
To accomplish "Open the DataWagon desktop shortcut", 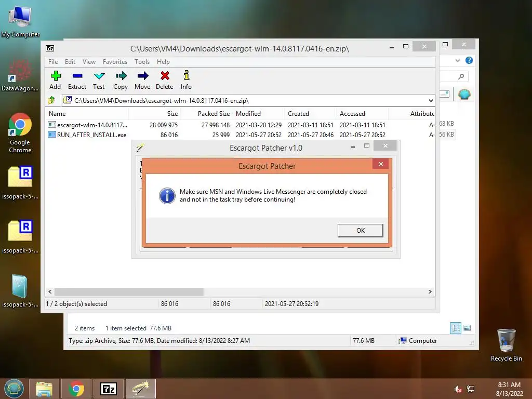I will pos(20,75).
